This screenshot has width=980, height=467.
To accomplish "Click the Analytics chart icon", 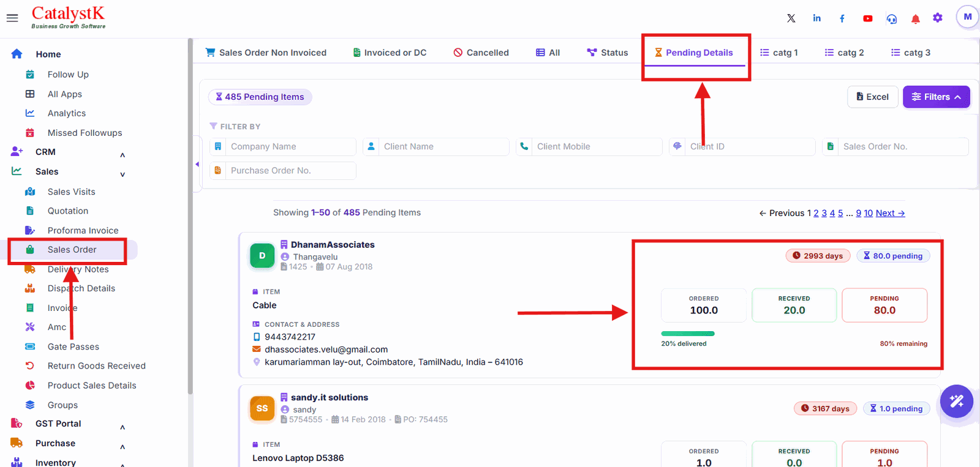I will (30, 113).
